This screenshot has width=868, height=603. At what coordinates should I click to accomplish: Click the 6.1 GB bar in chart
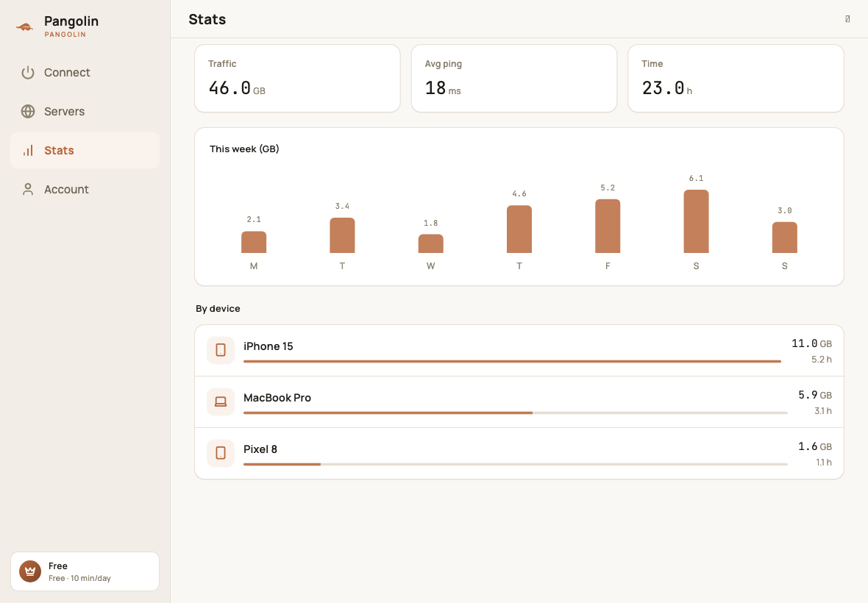point(697,221)
